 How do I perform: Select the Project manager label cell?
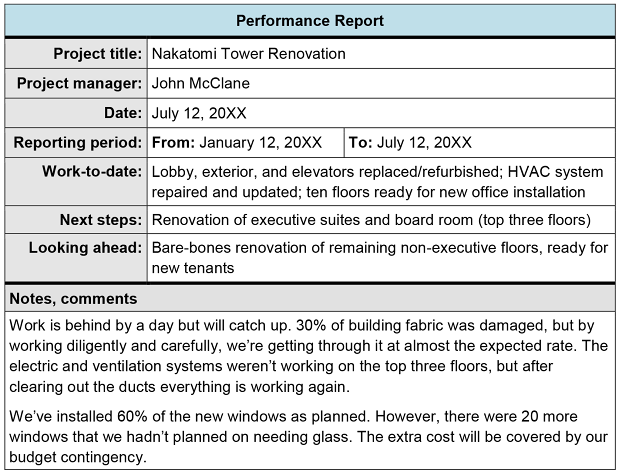[x=79, y=84]
